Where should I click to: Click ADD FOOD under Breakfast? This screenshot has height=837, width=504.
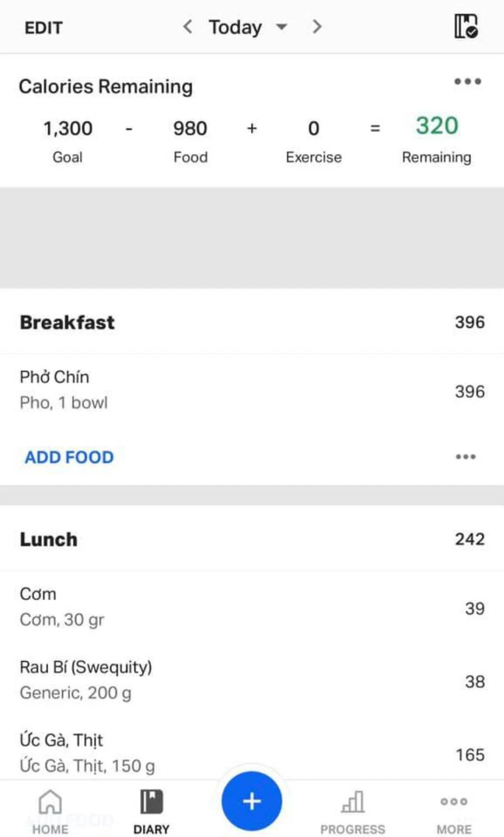69,457
